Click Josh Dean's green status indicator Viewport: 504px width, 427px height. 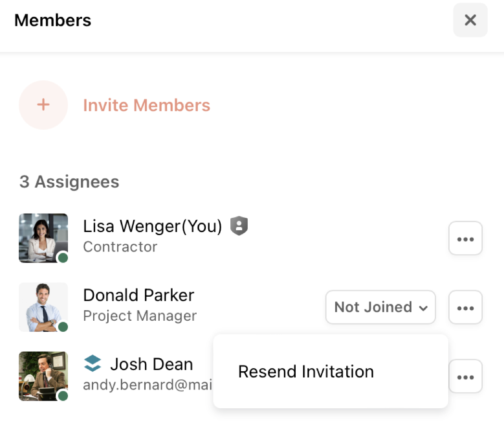[x=63, y=396]
